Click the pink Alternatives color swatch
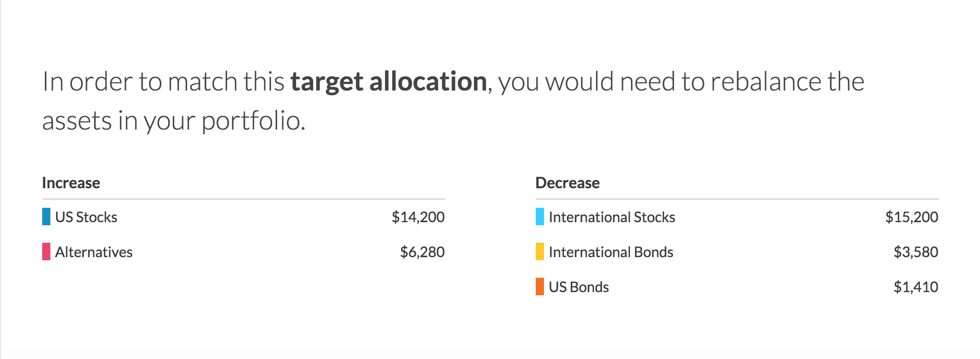This screenshot has width=980, height=359. point(46,252)
